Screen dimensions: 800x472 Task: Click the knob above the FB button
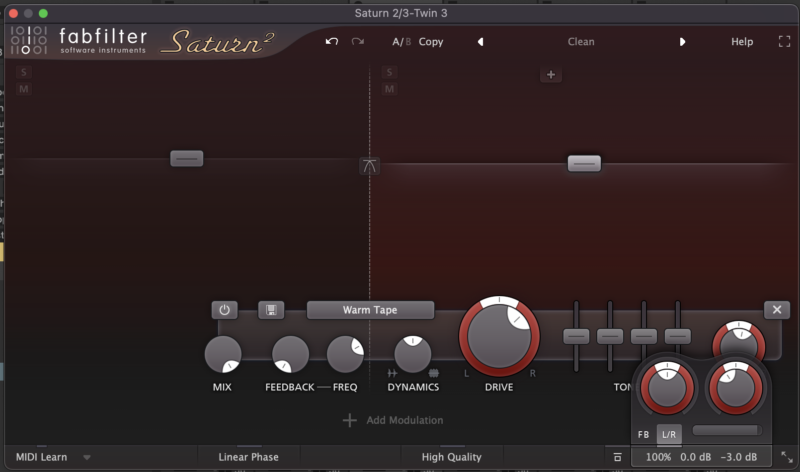pos(666,388)
